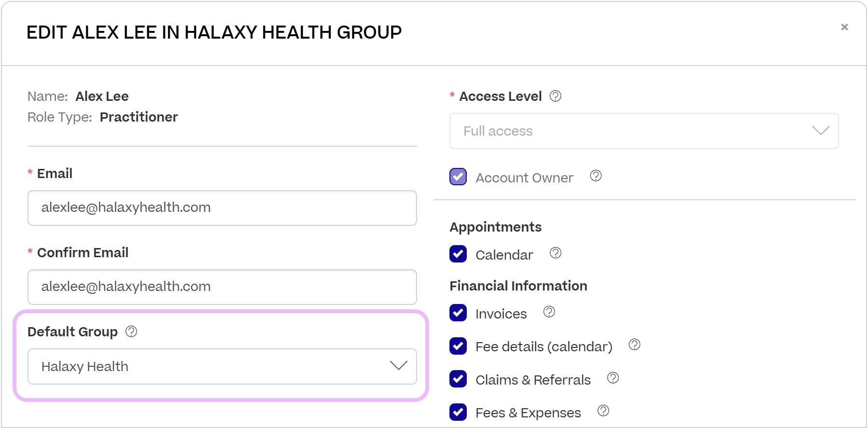Click the Account Owner help icon
This screenshot has height=428, width=868.
click(x=596, y=176)
